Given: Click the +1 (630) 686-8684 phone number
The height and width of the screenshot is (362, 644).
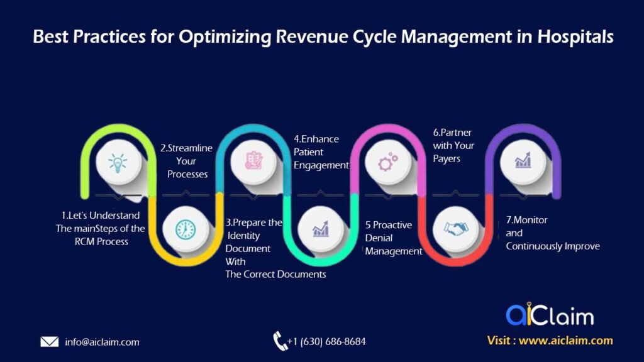Looking at the screenshot, I should tap(326, 342).
